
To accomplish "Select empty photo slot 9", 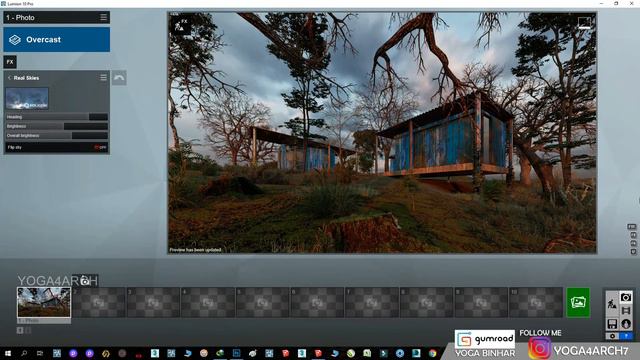I will (x=481, y=302).
